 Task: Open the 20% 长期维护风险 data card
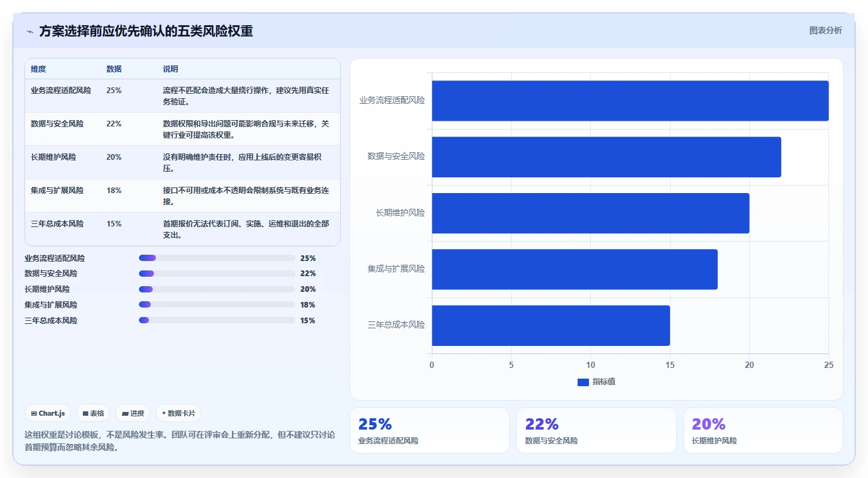[763, 430]
